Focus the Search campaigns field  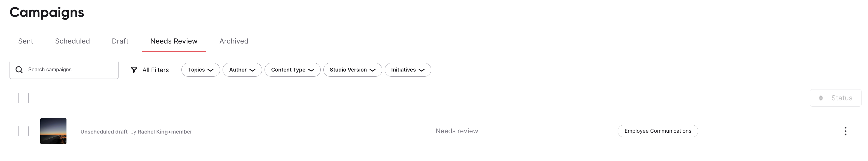tap(64, 70)
